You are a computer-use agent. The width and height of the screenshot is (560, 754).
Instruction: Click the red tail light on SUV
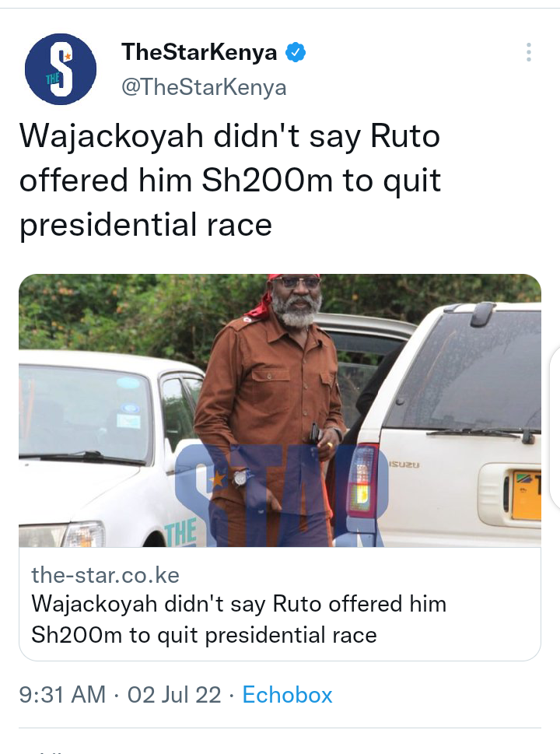click(x=363, y=482)
